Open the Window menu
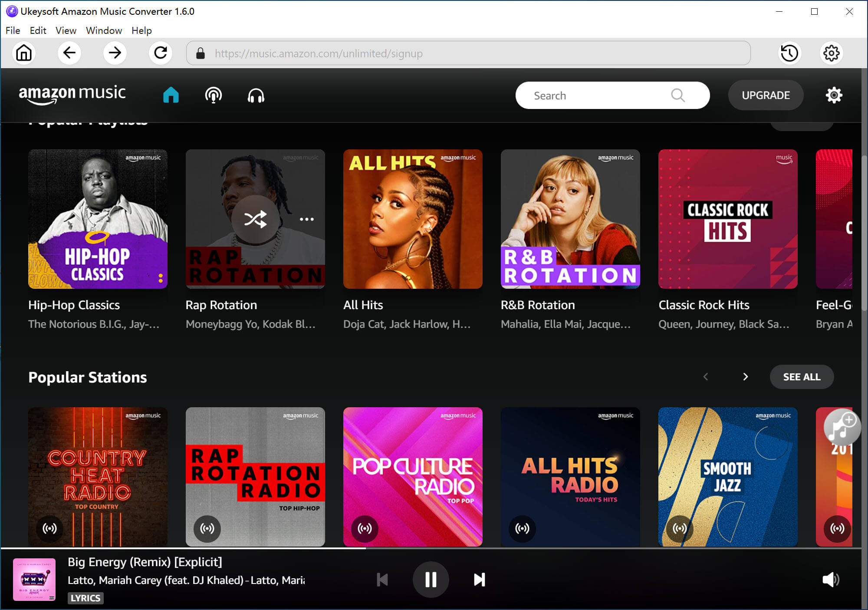The height and width of the screenshot is (610, 868). pos(104,30)
